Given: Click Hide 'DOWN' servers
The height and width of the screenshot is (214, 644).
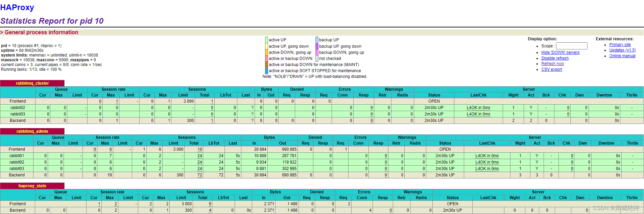Looking at the screenshot, I should pyautogui.click(x=560, y=52).
